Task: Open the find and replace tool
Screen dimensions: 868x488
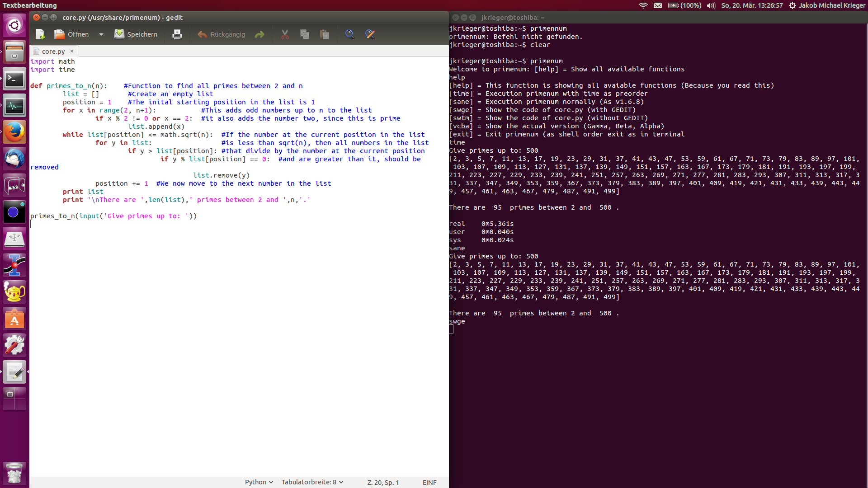Action: 370,34
